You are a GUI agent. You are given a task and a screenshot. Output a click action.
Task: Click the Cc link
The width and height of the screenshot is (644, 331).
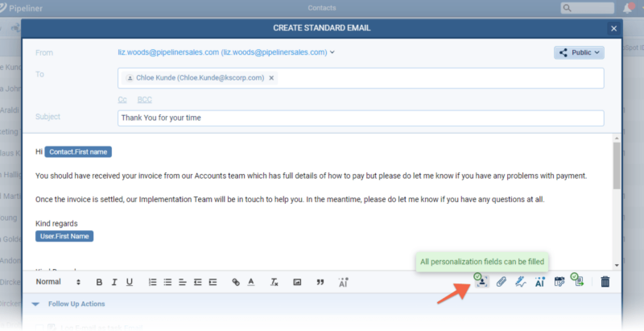122,100
